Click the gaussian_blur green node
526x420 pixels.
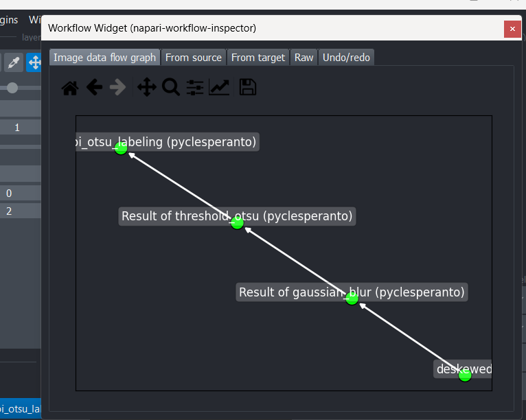352,299
